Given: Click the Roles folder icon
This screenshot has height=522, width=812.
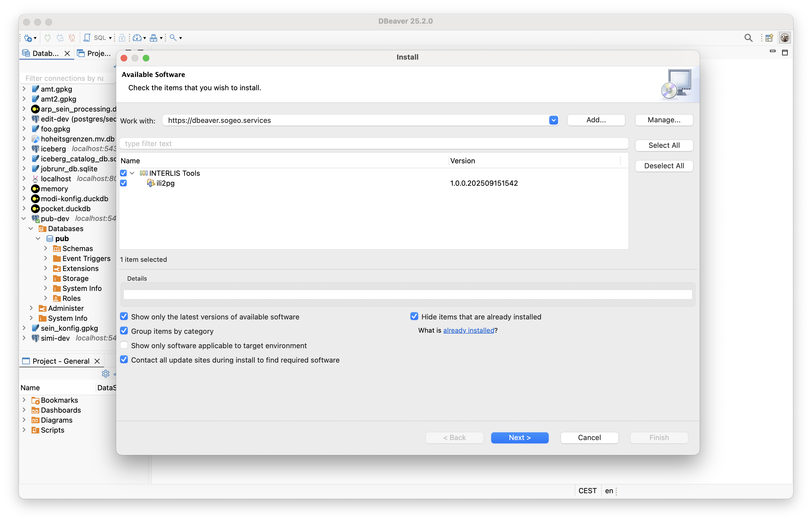Looking at the screenshot, I should pos(57,298).
